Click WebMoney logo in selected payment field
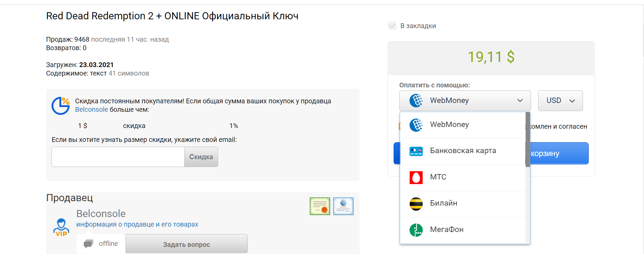 click(416, 101)
